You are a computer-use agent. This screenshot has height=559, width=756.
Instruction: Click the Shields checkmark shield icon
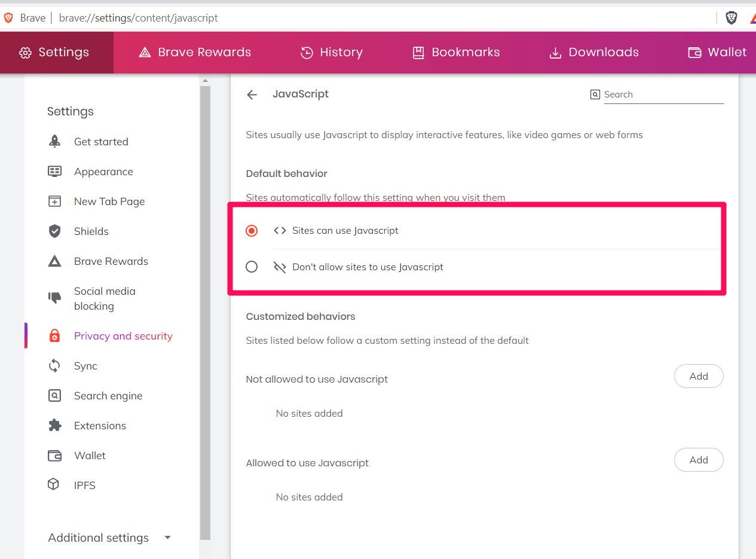point(54,231)
